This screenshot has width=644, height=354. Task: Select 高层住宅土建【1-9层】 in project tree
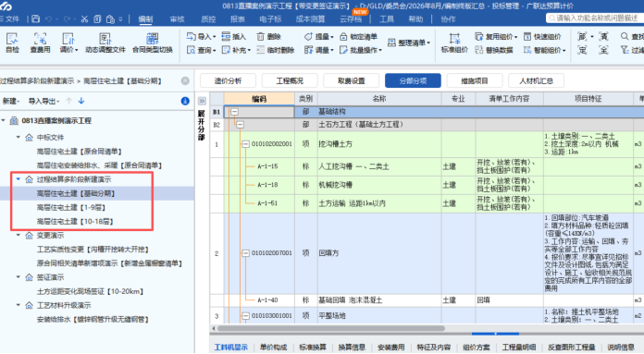71,207
